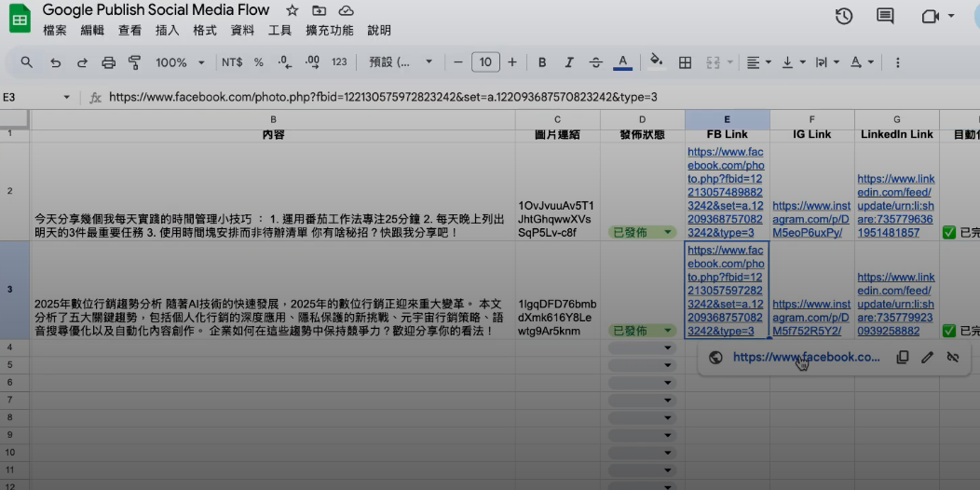Open the Facebook link in row 2
980x490 pixels.
coord(726,192)
